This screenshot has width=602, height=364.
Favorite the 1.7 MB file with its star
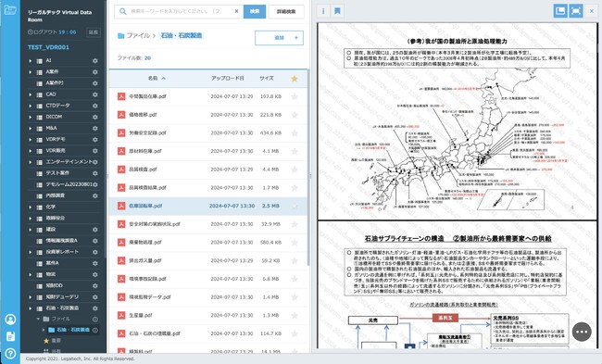[295, 188]
